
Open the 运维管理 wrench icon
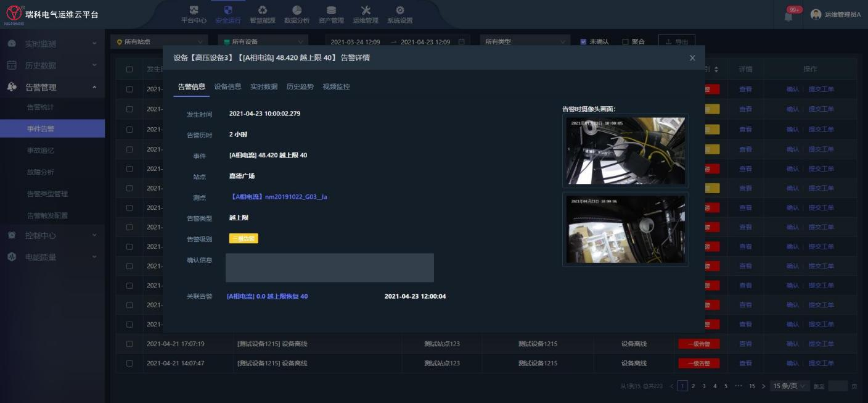click(x=366, y=10)
